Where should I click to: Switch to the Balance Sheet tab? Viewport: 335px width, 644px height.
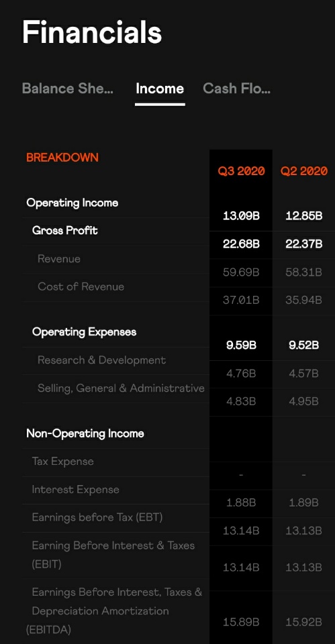click(67, 89)
